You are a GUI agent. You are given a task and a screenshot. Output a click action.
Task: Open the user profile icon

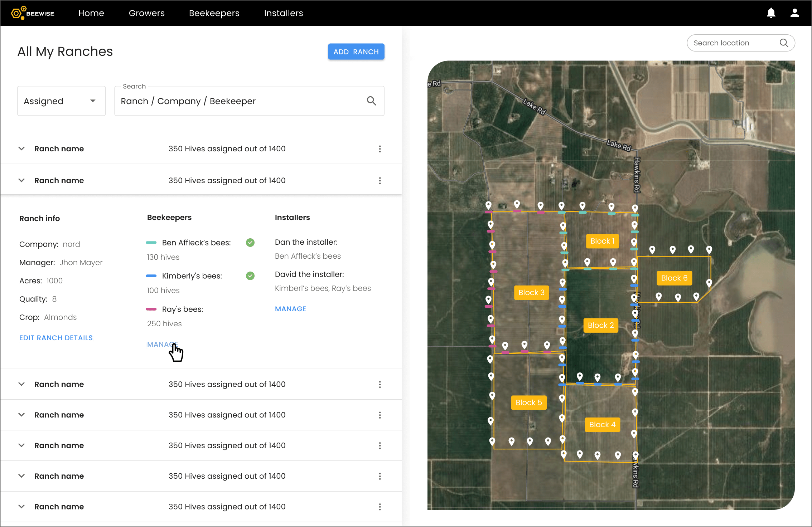point(794,13)
